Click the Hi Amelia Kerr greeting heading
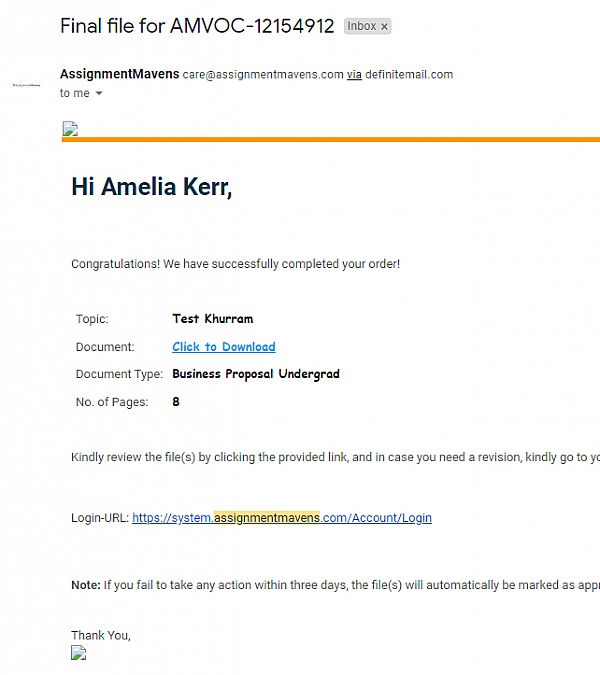The width and height of the screenshot is (600, 675). point(152,187)
